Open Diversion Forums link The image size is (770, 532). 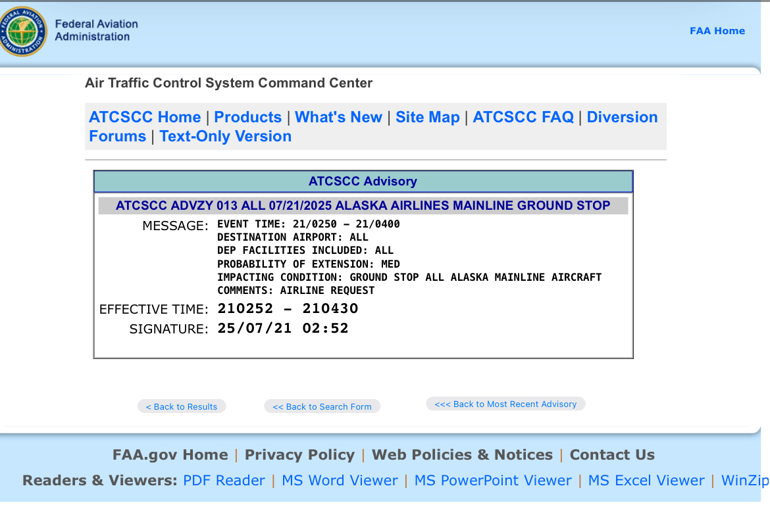(622, 117)
